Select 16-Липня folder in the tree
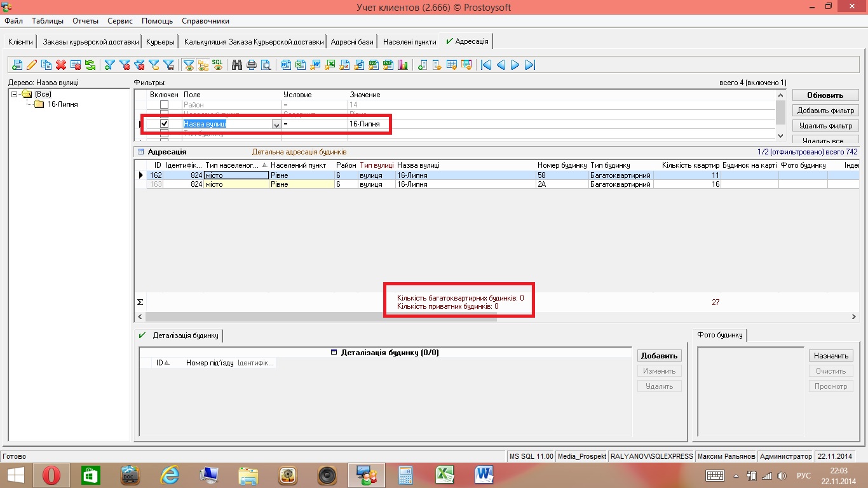Screen dimensions: 868x488 click(x=62, y=104)
